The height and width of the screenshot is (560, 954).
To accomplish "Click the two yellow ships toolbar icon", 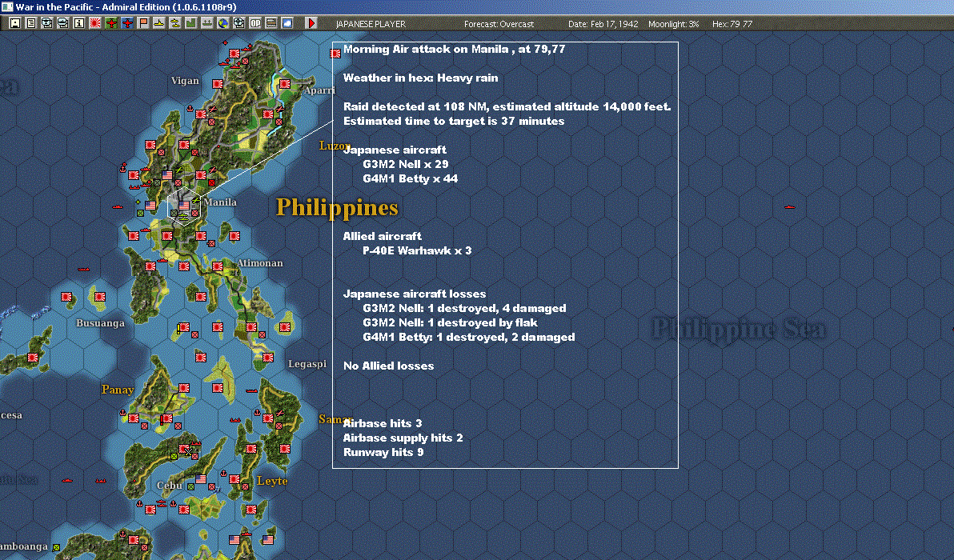I will point(175,23).
